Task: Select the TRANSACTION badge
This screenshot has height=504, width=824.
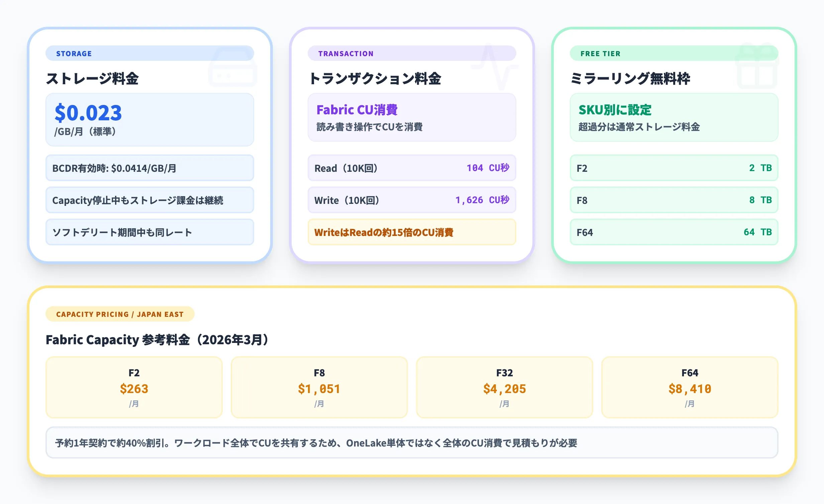Action: tap(346, 53)
